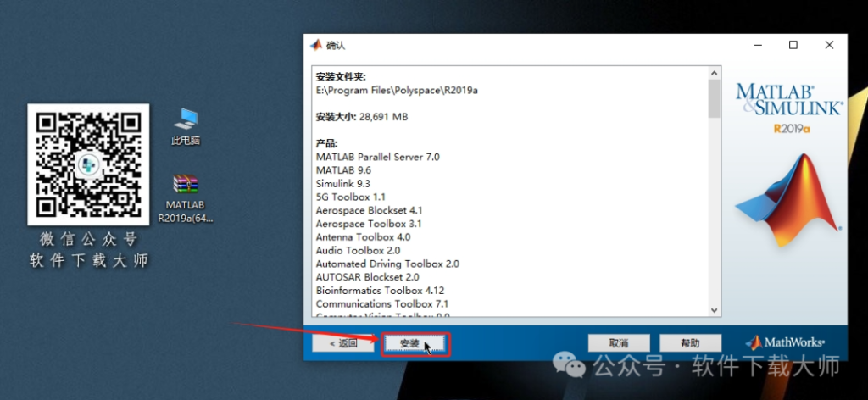Select Aerospace Toolbox 3.1 entry
Screen dimensions: 868x400
pos(369,224)
